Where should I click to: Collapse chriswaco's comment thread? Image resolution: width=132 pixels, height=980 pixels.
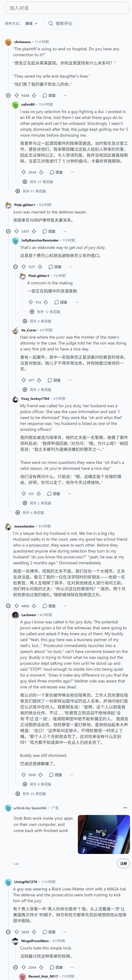point(8,95)
